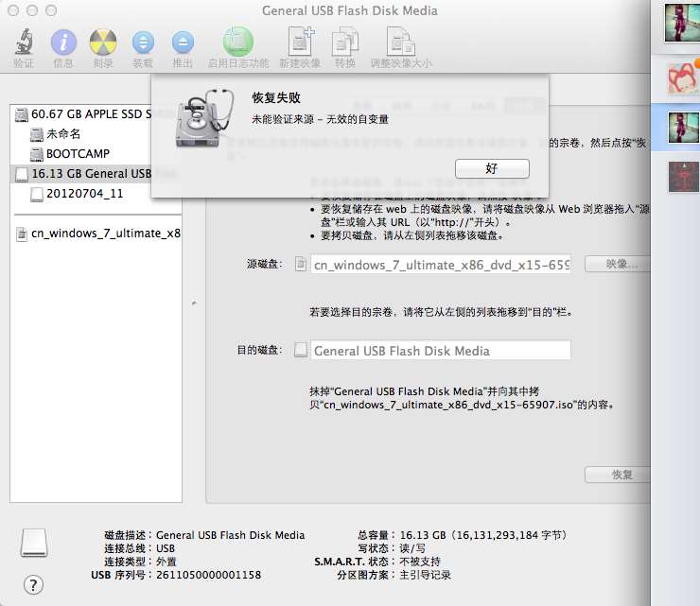Click the write status 读/写 value
This screenshot has width=700, height=606.
[x=412, y=548]
